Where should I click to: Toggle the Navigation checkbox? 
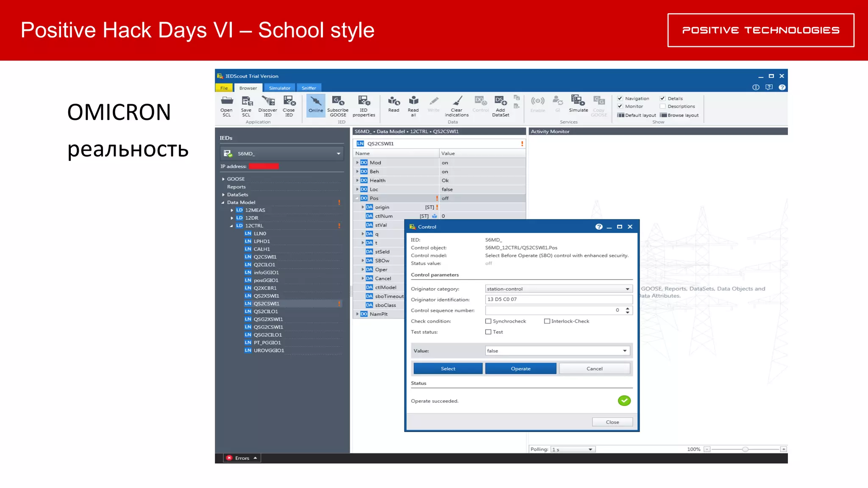coord(620,98)
